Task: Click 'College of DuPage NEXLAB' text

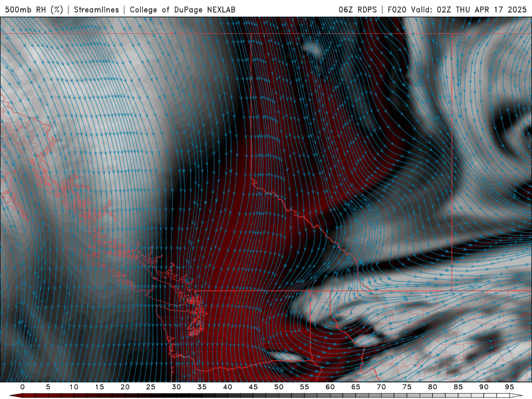Action: click(x=182, y=9)
